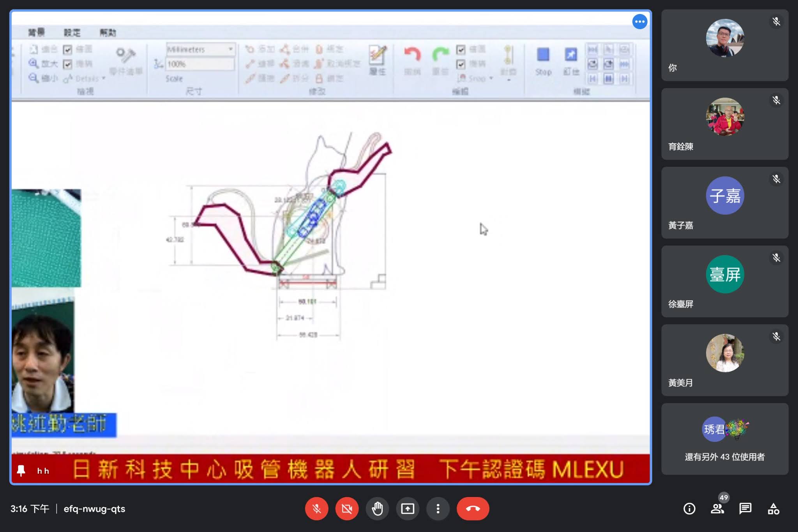Image resolution: width=798 pixels, height=532 pixels.
Task: Click the 綁定 fasten tool icon
Action: pyautogui.click(x=319, y=49)
